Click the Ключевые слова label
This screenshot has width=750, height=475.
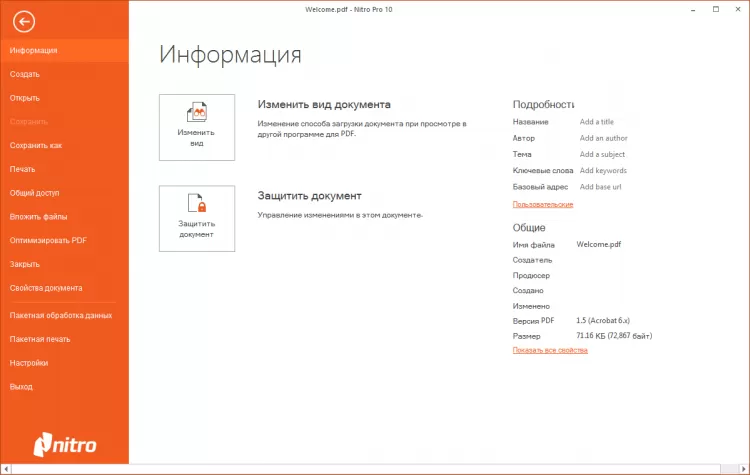point(543,171)
